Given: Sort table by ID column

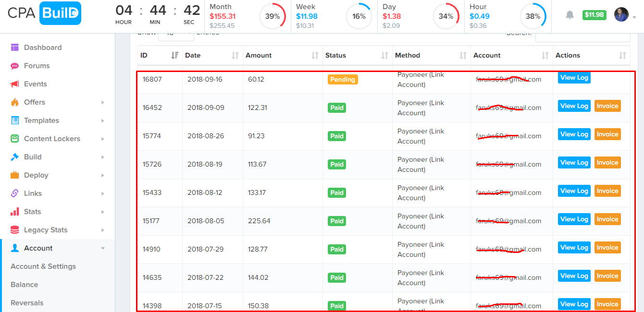Looking at the screenshot, I should 174,55.
